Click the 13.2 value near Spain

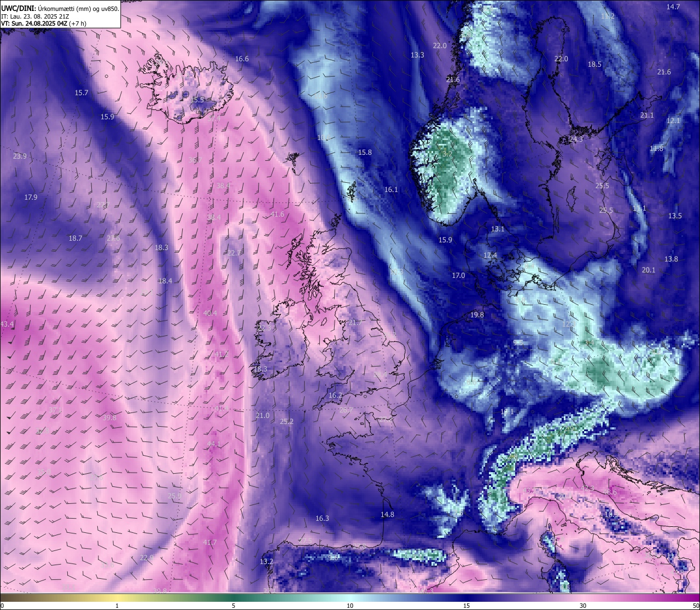coord(266,562)
